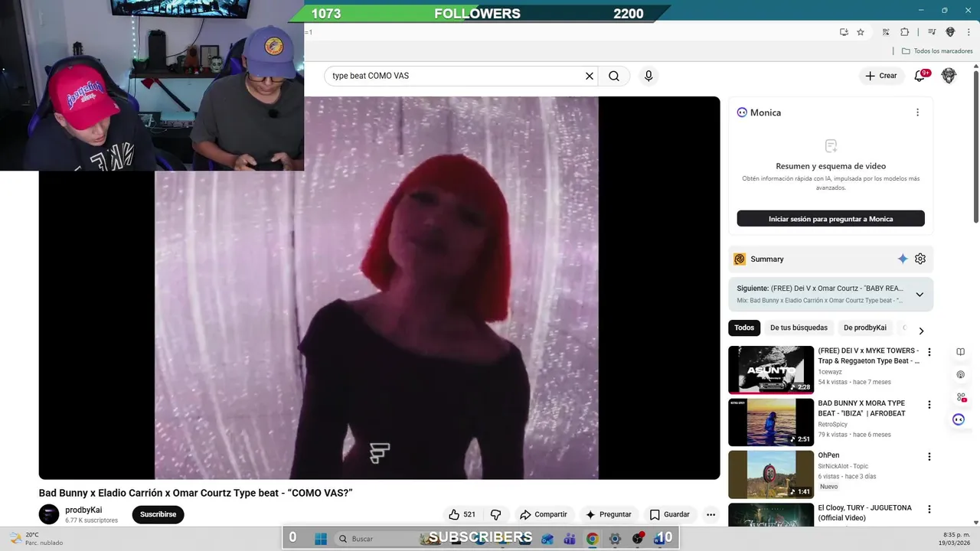Open more actions ellipsis under video
The width and height of the screenshot is (980, 551).
click(710, 514)
